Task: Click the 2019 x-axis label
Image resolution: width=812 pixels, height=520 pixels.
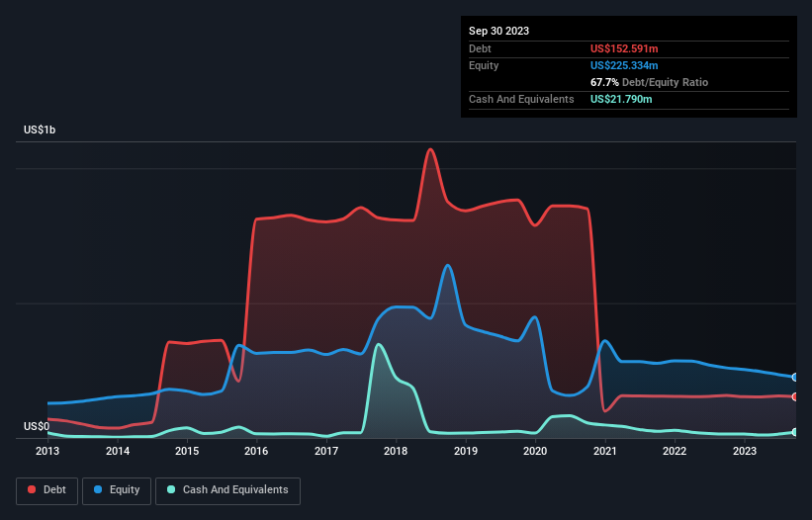Action: pyautogui.click(x=466, y=451)
